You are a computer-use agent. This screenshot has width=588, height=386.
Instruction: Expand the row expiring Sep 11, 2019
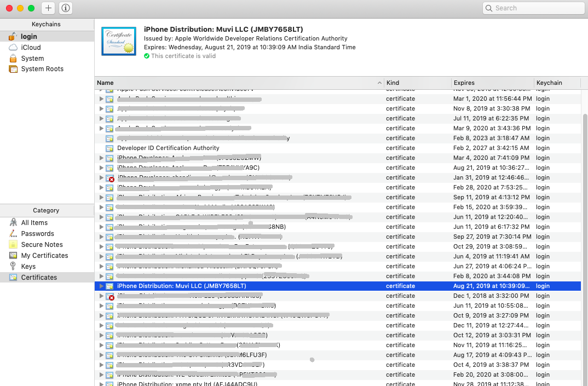pos(101,197)
